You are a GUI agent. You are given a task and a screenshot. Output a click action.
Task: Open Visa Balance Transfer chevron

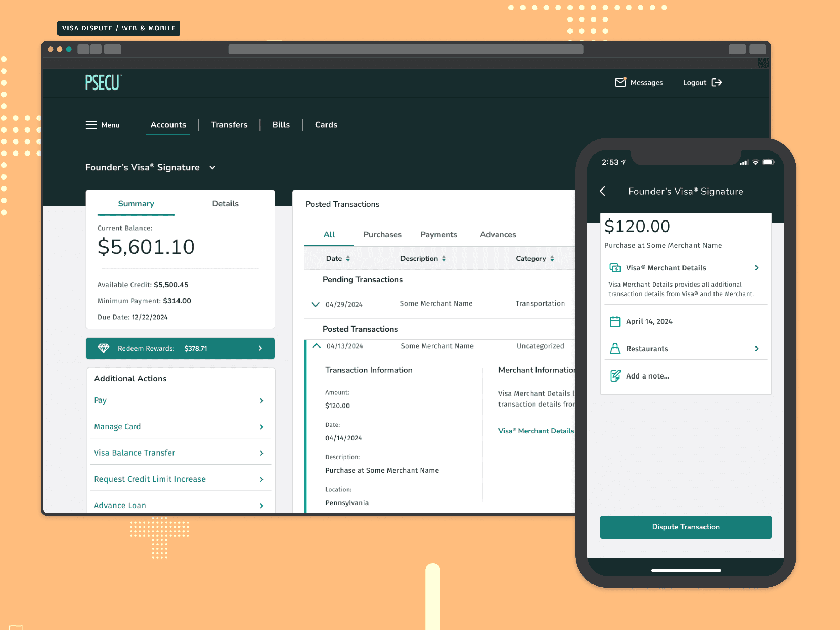tap(262, 453)
